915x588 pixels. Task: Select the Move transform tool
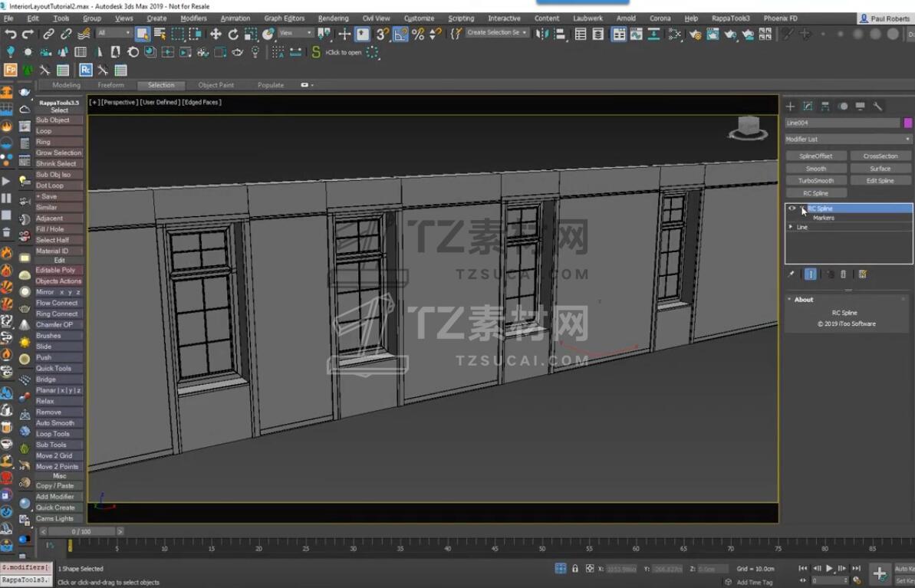[216, 34]
